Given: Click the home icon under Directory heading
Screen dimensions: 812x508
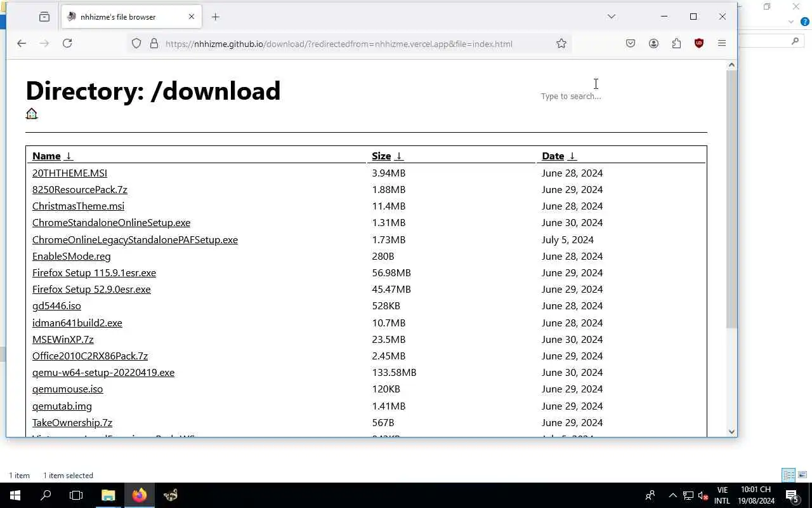Looking at the screenshot, I should click(x=32, y=114).
